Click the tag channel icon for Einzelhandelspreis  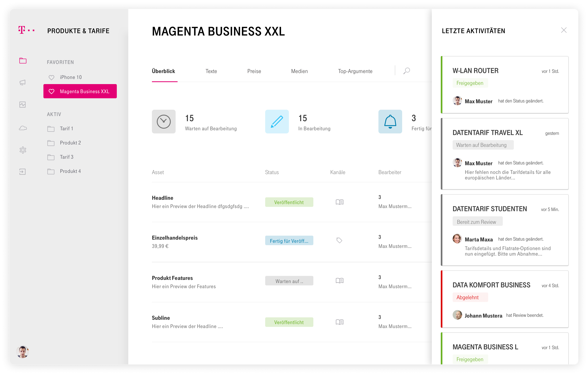click(339, 240)
